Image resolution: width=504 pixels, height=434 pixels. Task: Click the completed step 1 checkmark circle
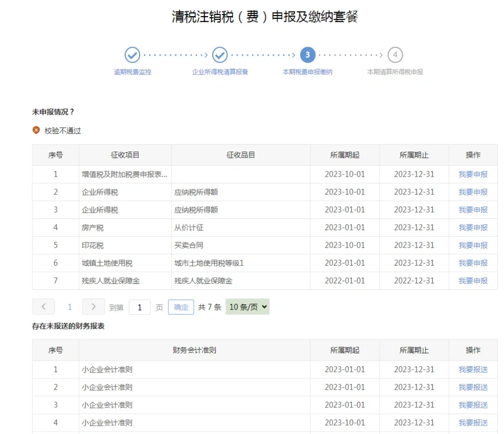point(132,55)
